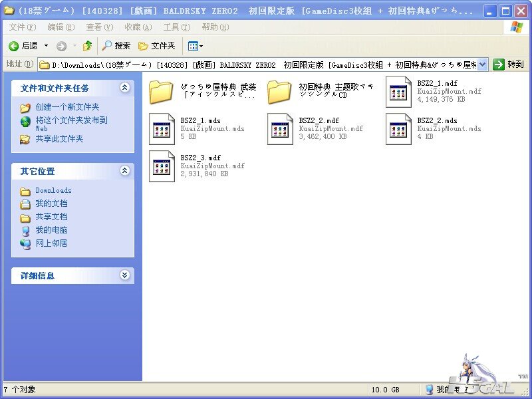Screen dimensions: 532x399
Task: Select the BSZ2_2.mds file icon
Action: click(x=398, y=129)
